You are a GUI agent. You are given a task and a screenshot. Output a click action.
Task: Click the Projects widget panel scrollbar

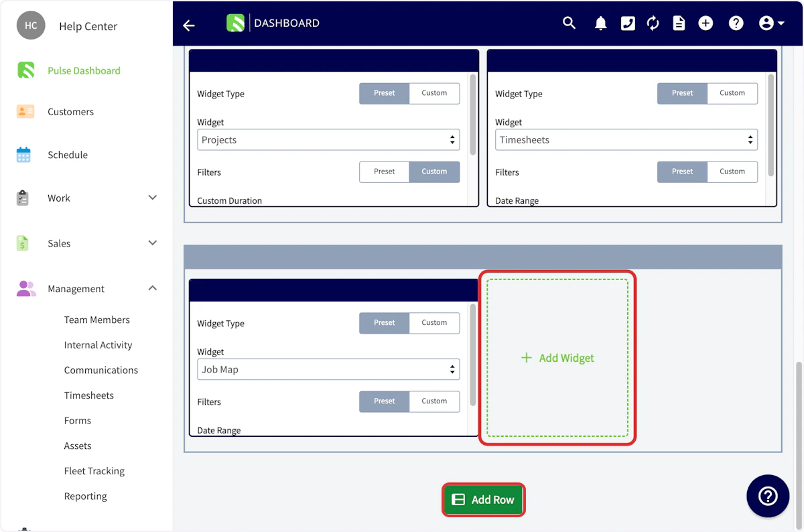(474, 115)
